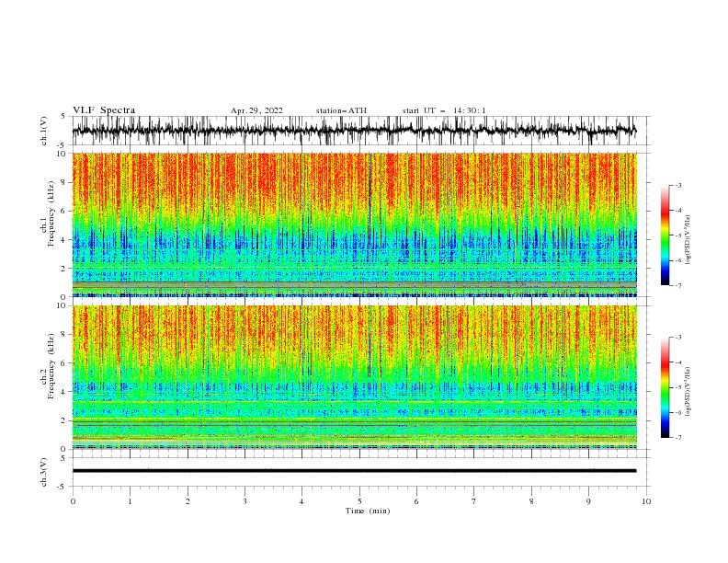Click the 'start UT = 14:30:1' label
Viewport: 728px width, 563px height.
pyautogui.click(x=444, y=110)
